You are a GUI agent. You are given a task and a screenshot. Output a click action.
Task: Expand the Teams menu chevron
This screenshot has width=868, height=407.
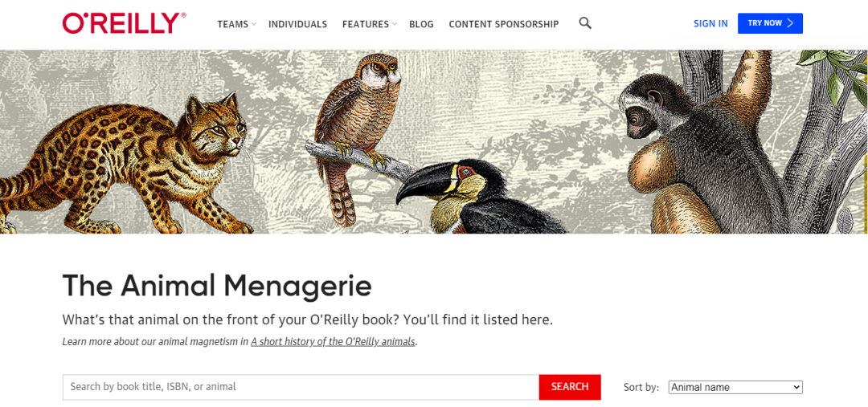click(x=253, y=24)
